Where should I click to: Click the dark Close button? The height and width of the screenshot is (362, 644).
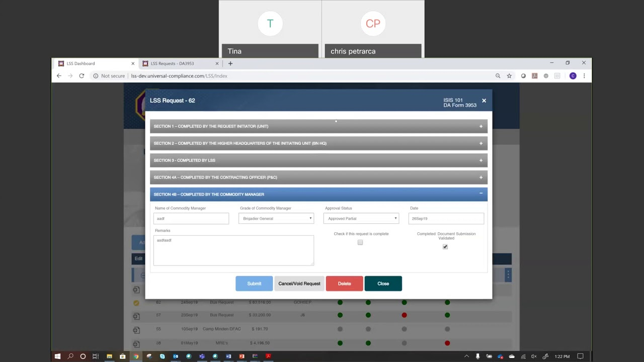click(383, 284)
